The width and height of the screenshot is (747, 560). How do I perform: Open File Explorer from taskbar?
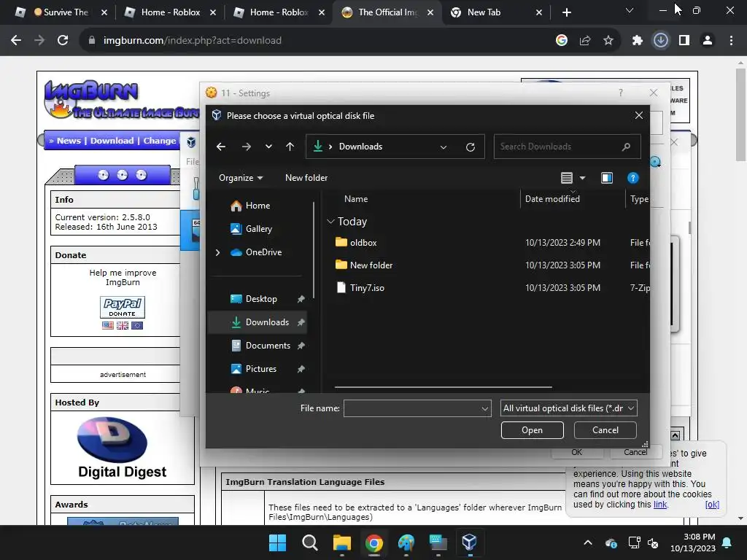342,542
